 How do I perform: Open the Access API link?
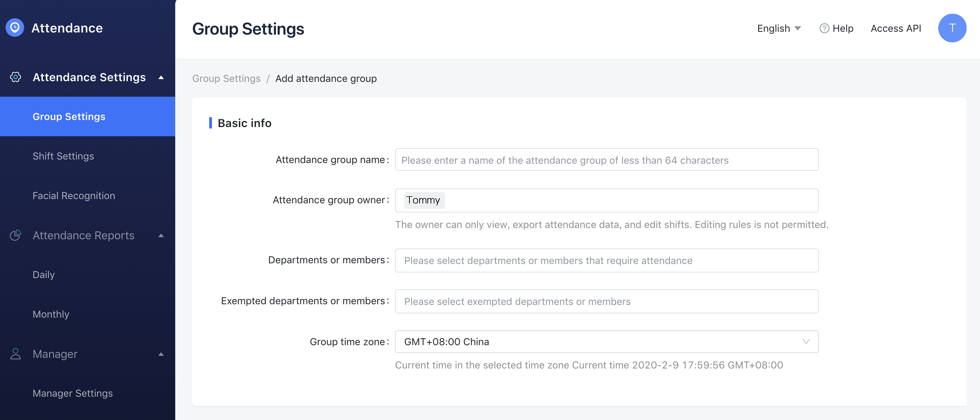(x=896, y=29)
